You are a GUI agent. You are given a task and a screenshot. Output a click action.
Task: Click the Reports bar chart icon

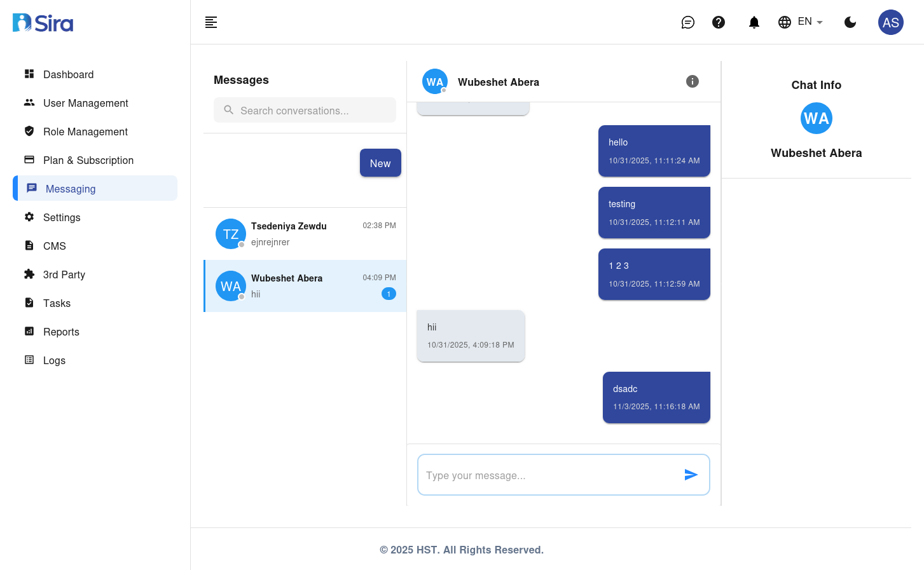(x=29, y=332)
